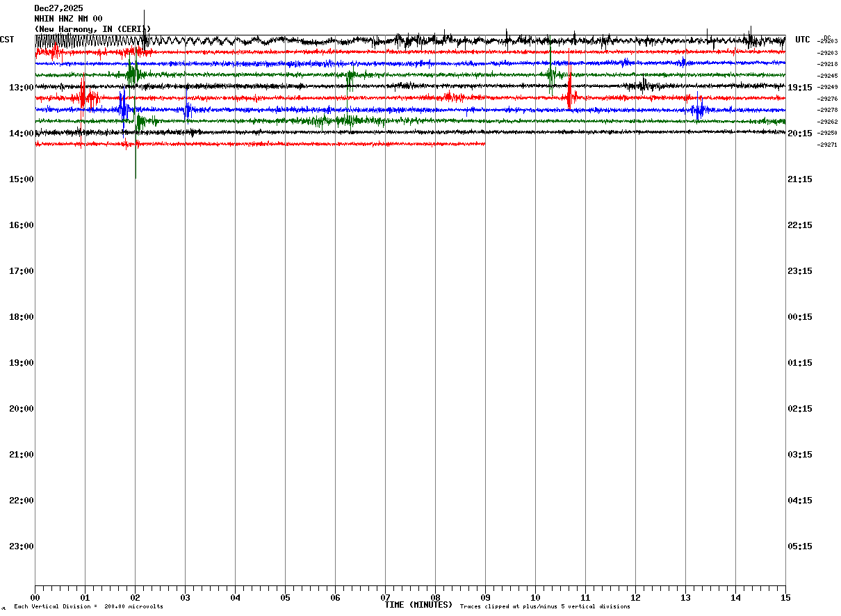The image size is (841, 616).
Task: Click the 00 minute axis label
Action: (35, 598)
